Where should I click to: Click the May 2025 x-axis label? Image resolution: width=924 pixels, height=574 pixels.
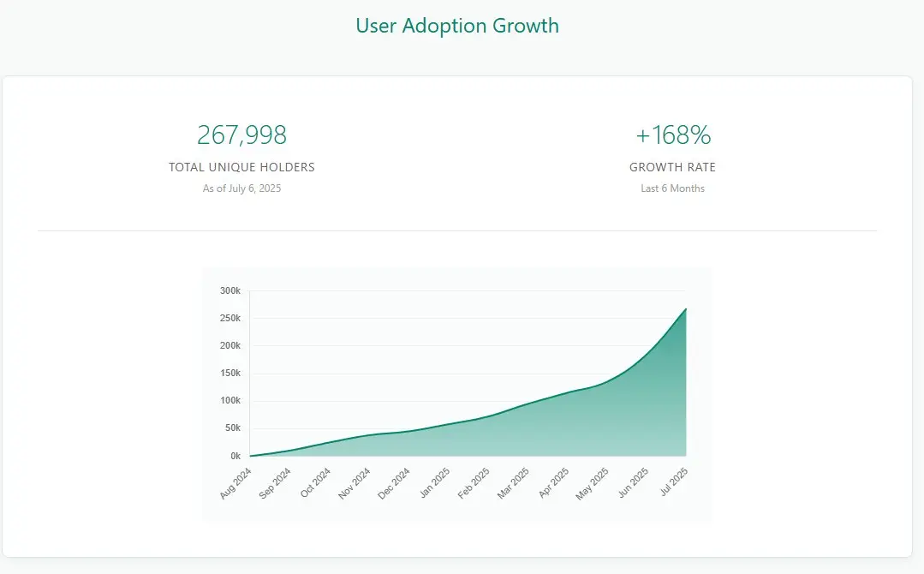coord(592,484)
